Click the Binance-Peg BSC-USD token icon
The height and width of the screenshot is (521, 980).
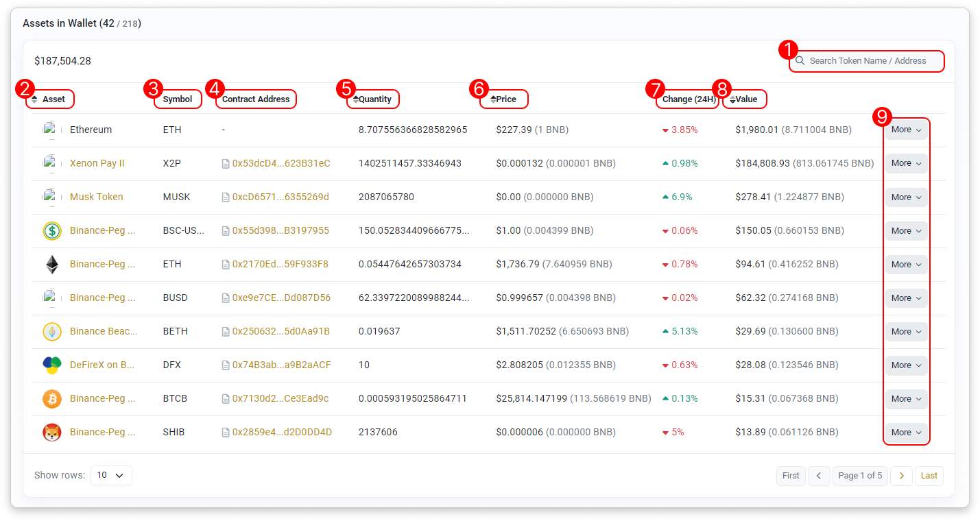pyautogui.click(x=52, y=231)
